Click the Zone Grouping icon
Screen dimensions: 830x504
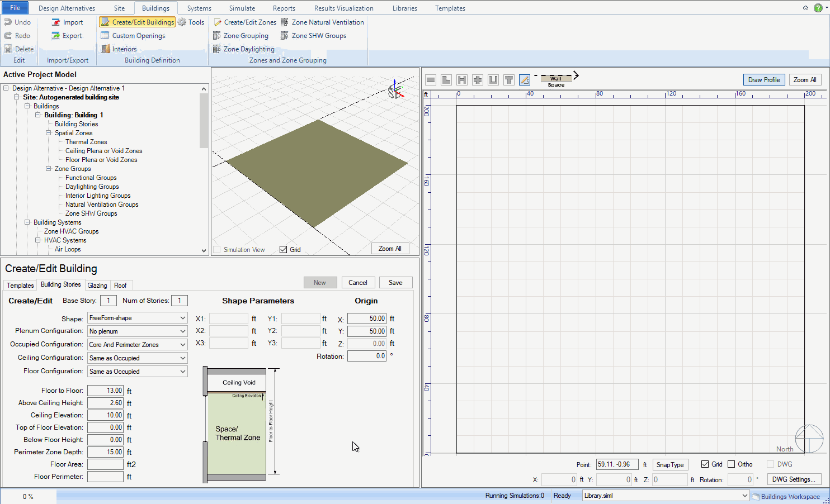pyautogui.click(x=217, y=36)
